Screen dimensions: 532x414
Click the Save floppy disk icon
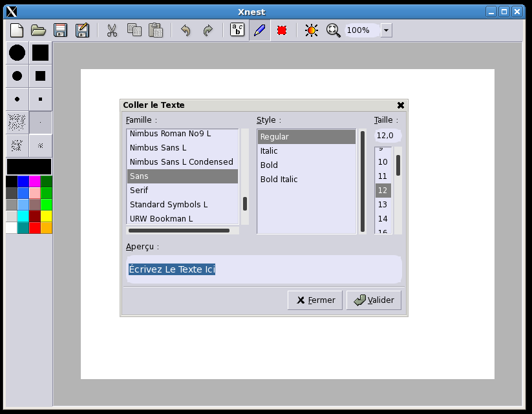click(60, 30)
